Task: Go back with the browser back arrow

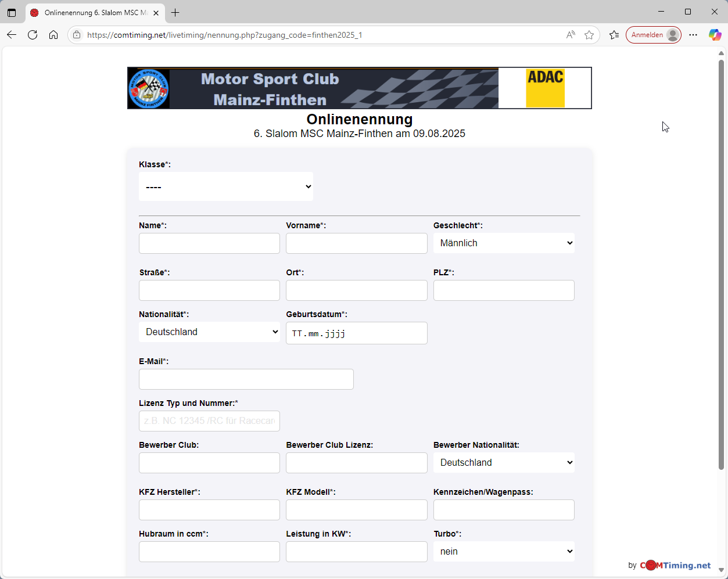Action: tap(12, 35)
